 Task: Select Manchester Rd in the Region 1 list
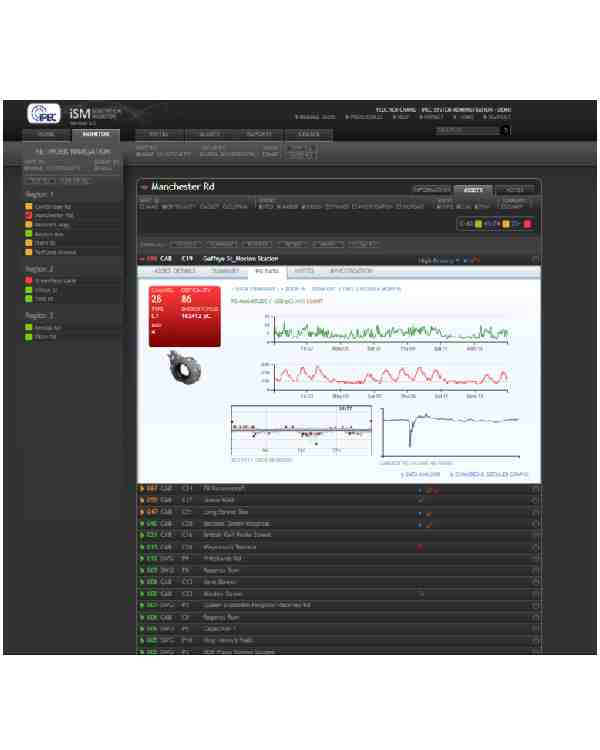click(54, 216)
